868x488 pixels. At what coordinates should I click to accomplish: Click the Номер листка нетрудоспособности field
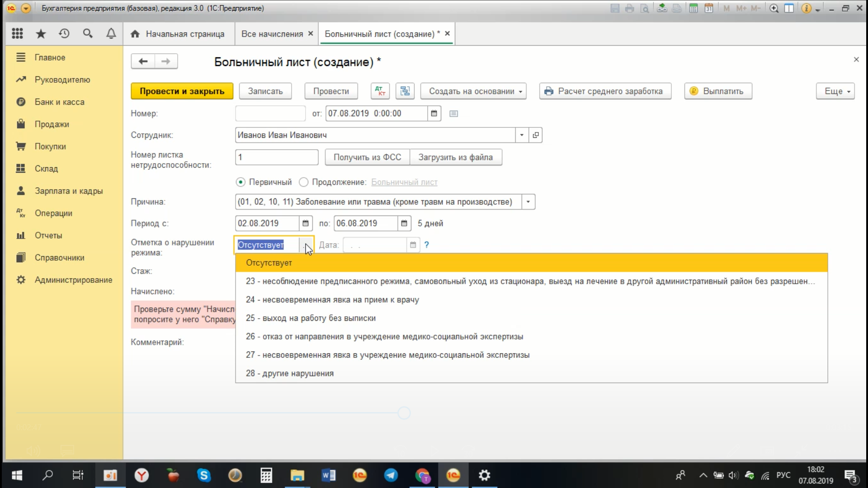click(x=277, y=157)
